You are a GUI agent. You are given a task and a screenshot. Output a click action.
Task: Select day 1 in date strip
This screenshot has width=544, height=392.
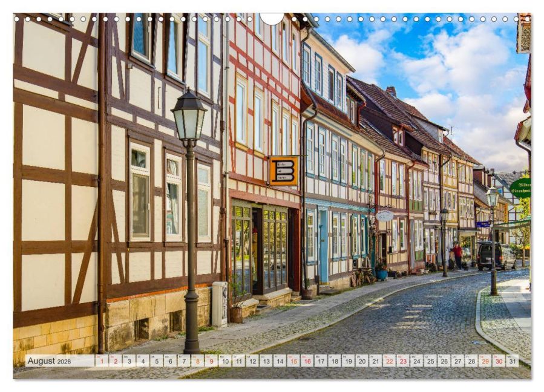(x=101, y=361)
